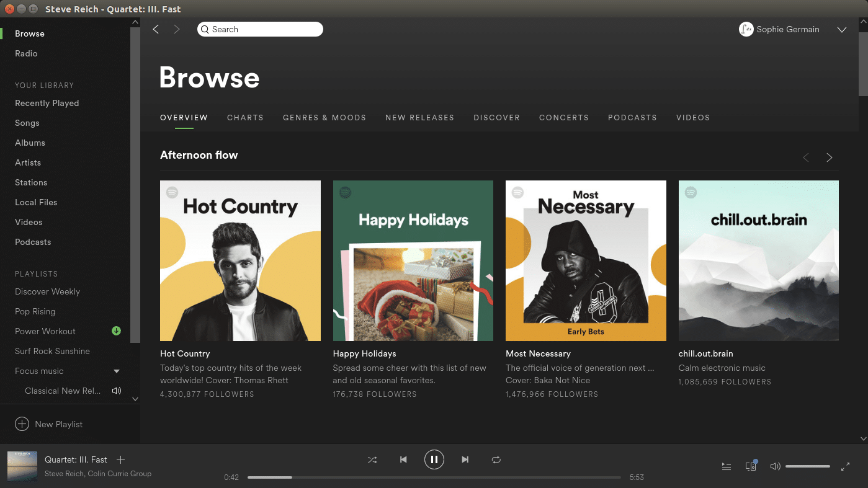Open the Most Necessary cover art

coord(586,260)
